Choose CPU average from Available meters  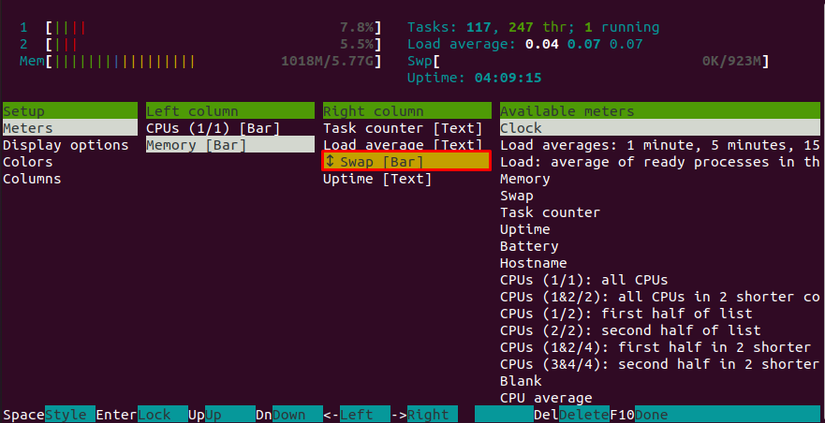coord(546,398)
